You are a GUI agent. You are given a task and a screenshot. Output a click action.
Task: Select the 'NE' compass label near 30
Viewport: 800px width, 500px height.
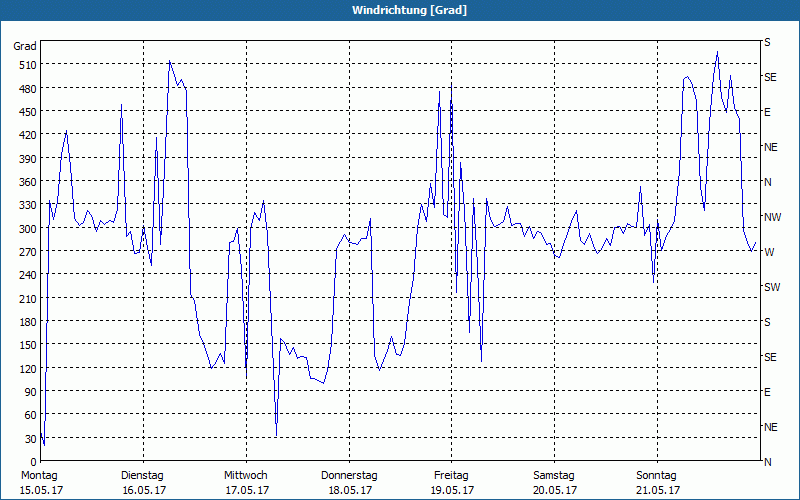coord(770,427)
